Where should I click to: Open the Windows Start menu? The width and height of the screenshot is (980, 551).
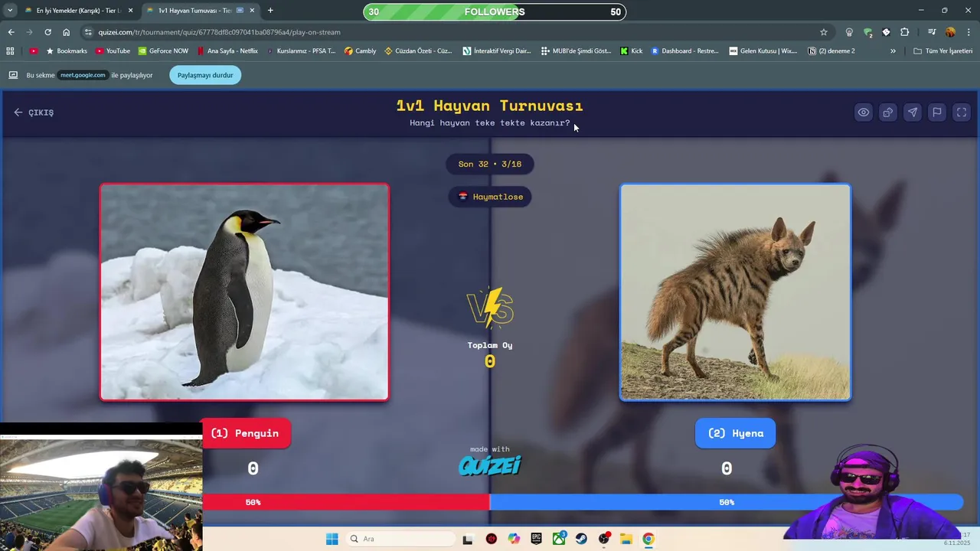(332, 539)
